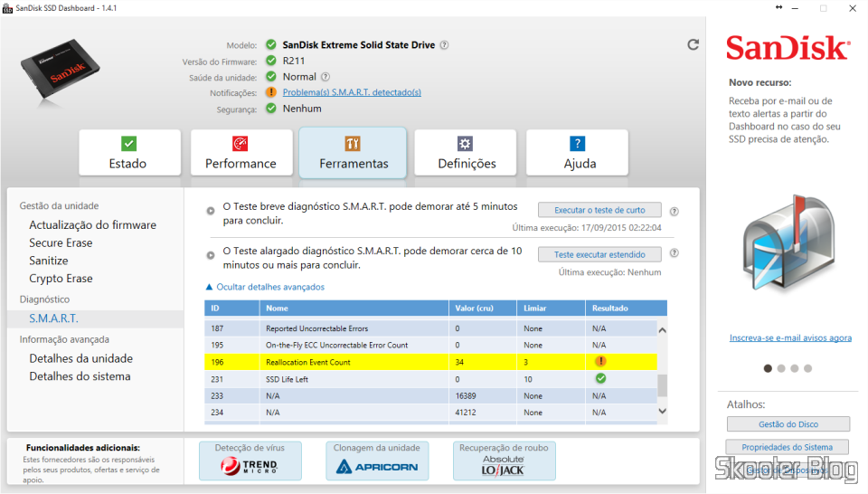Screen dimensions: 868x494
Task: Select the fourth carousel dot in the side panel
Action: tap(807, 368)
